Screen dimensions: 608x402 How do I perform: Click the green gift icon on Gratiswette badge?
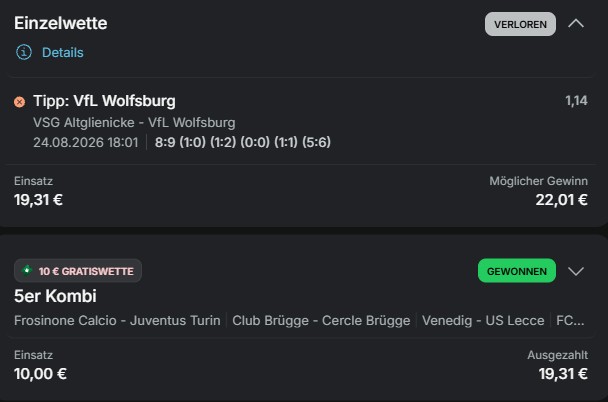[27, 270]
